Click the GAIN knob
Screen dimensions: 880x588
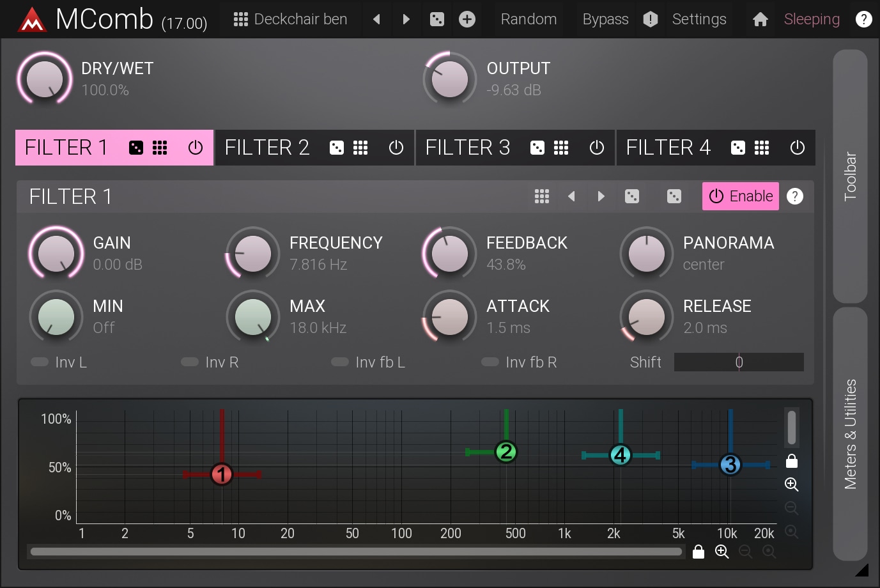pos(56,253)
